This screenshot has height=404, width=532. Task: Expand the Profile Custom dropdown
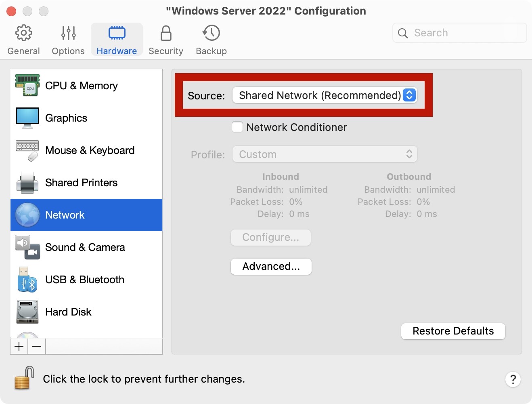[325, 154]
